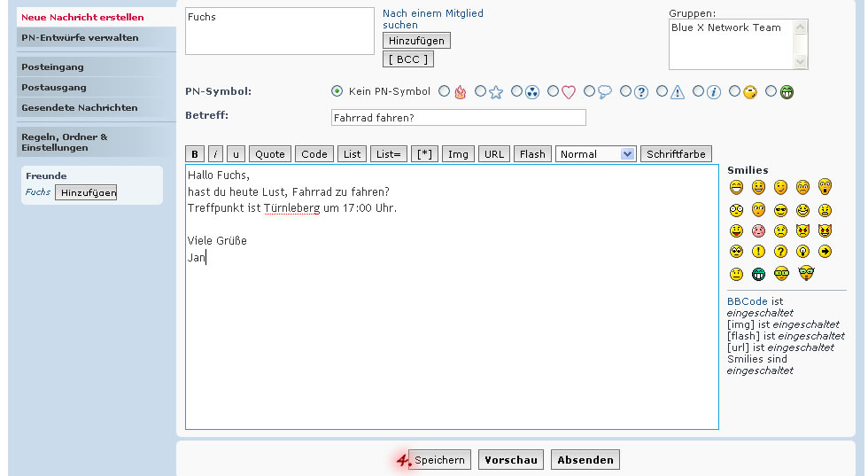This screenshot has height=476, width=868.
Task: Insert the sunglasses cool smiley
Action: [780, 210]
